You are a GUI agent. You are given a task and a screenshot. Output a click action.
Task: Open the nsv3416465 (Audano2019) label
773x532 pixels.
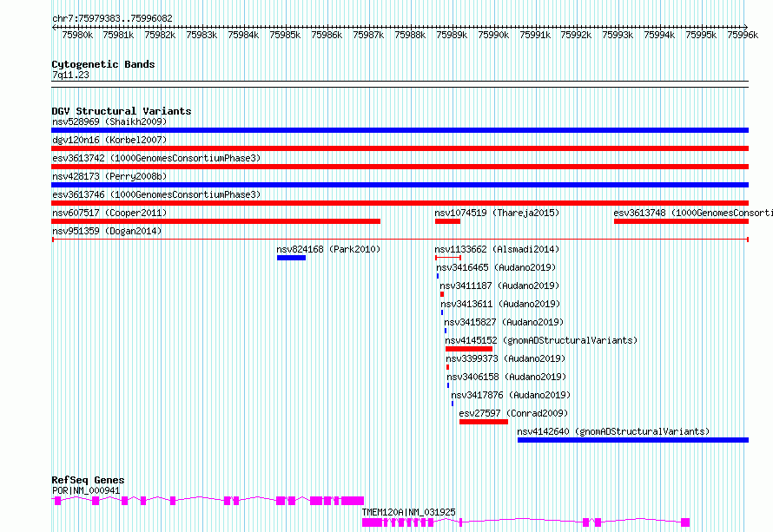click(496, 267)
